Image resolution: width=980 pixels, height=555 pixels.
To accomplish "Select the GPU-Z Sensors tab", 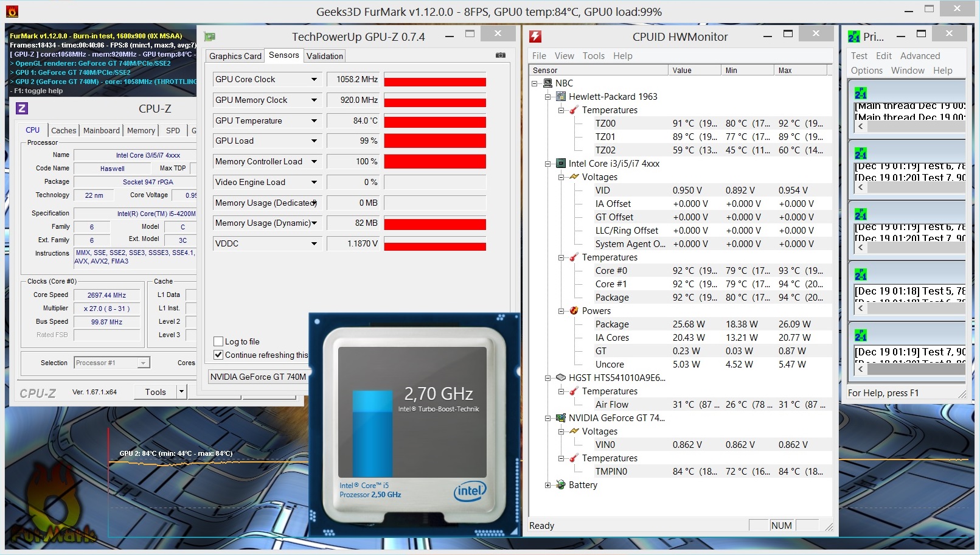I will pyautogui.click(x=284, y=55).
